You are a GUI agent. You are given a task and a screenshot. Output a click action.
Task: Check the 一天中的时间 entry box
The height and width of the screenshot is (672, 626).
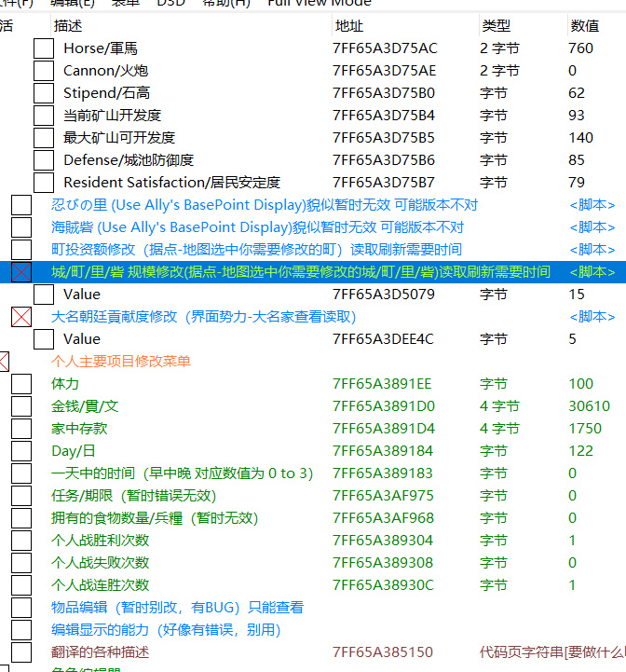click(21, 473)
